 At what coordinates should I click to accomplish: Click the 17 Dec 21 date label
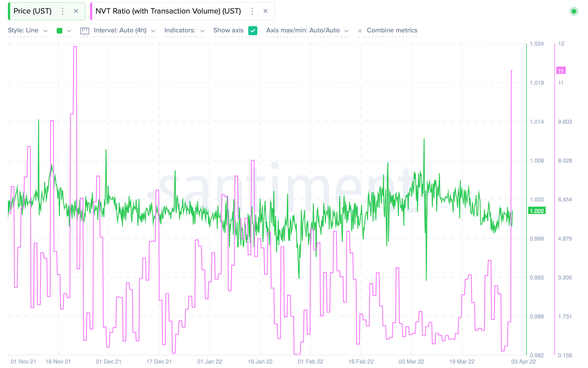[159, 362]
